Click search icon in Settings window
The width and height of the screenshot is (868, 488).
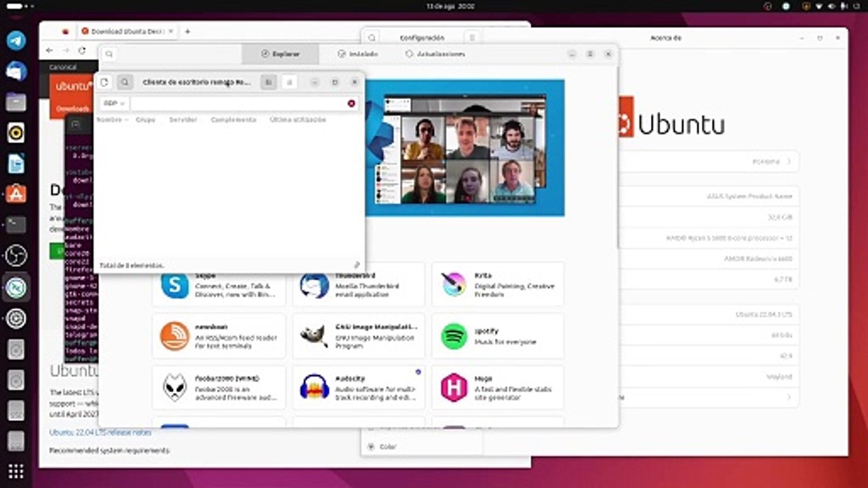pyautogui.click(x=372, y=38)
